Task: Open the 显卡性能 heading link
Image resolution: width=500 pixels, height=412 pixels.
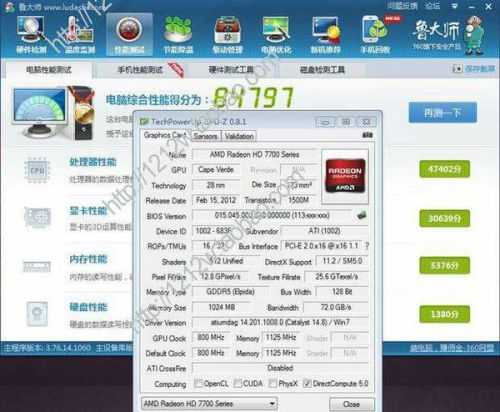Action: 88,211
